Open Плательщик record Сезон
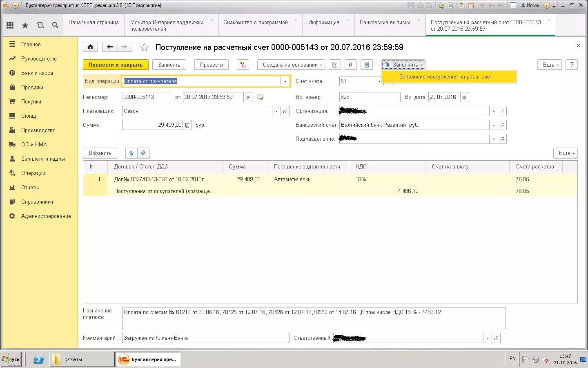The height and width of the screenshot is (368, 588). (285, 111)
